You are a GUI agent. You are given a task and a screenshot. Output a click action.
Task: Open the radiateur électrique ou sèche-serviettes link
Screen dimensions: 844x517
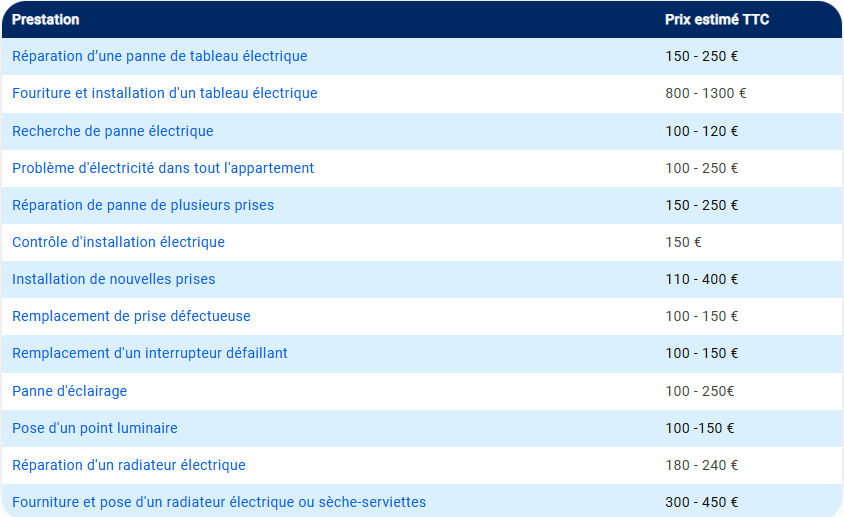coord(219,502)
